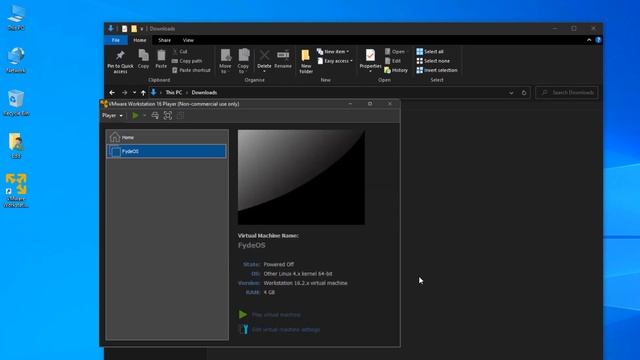640x360 pixels.
Task: Click the wrench icon beside Edit virtual machine settings
Action: click(244, 329)
